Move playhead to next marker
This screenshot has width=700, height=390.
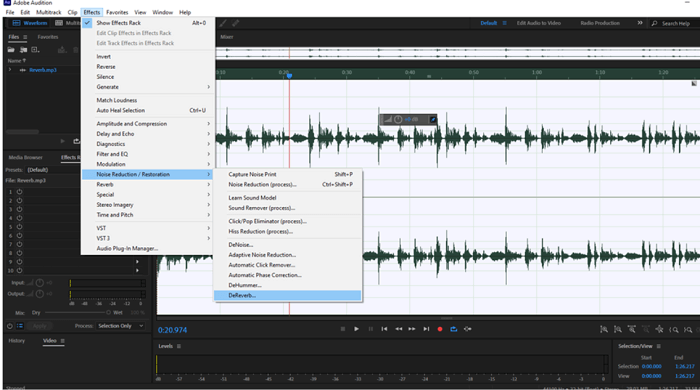tap(426, 329)
